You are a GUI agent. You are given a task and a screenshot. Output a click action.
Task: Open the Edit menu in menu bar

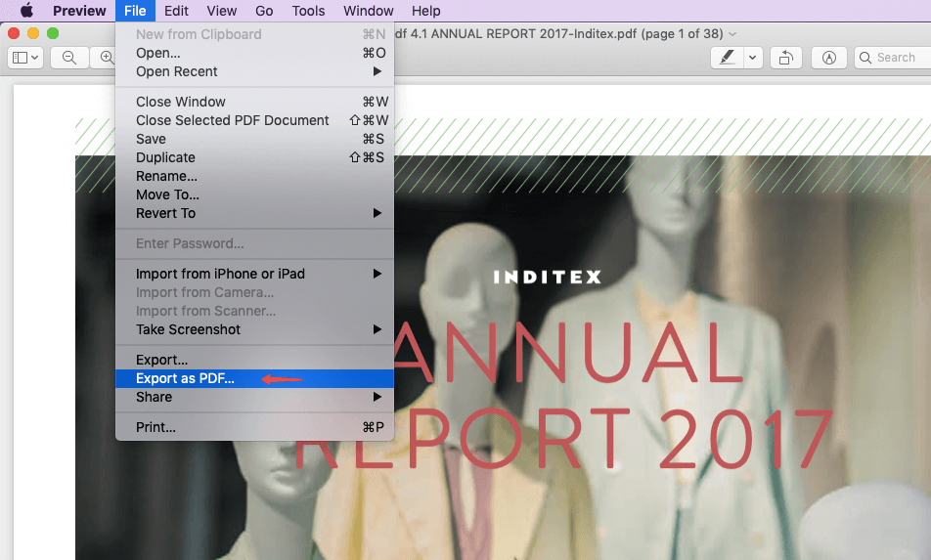coord(177,11)
